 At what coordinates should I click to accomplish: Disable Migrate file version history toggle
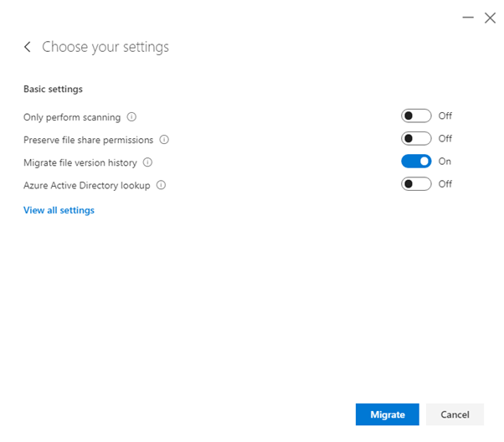[x=416, y=162]
